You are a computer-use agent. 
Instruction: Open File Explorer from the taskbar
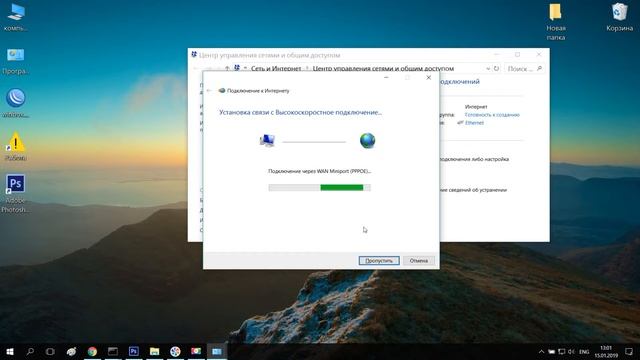tap(154, 351)
